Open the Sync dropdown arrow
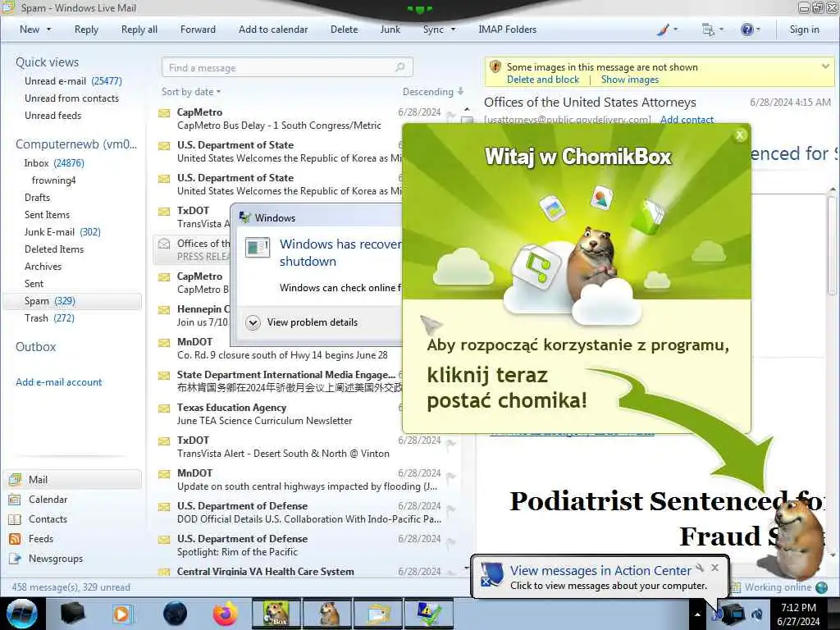840x630 pixels. pos(453,30)
